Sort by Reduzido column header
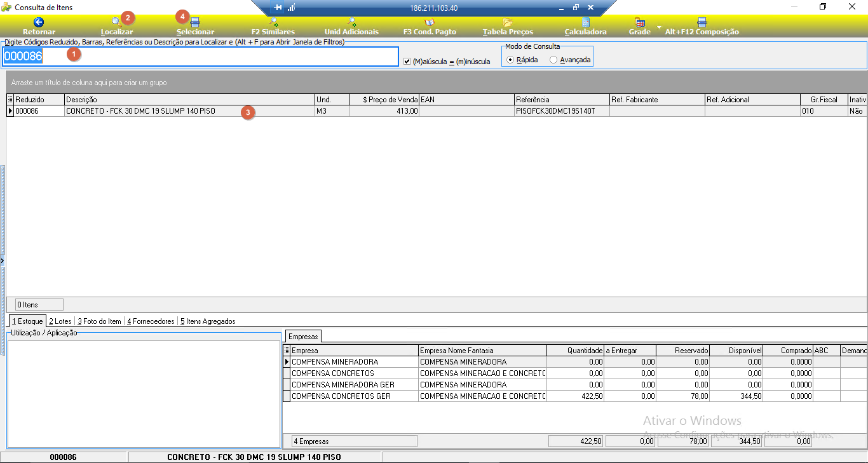 pos(39,100)
